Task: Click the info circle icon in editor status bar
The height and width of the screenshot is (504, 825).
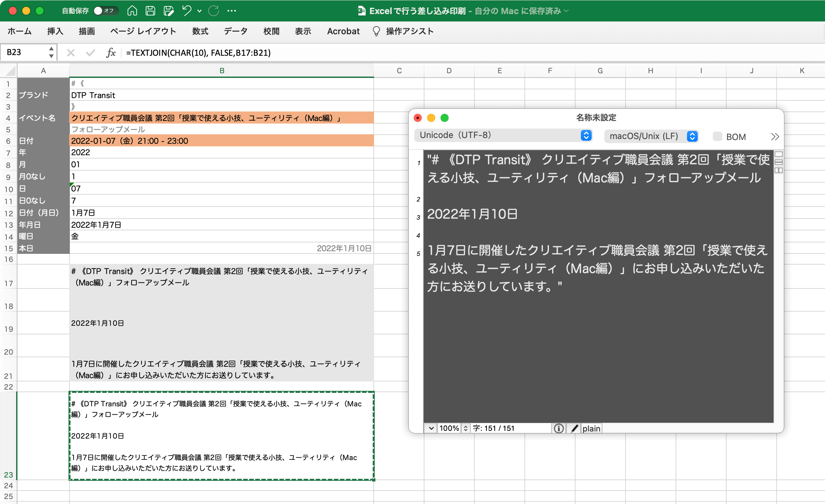Action: point(558,428)
